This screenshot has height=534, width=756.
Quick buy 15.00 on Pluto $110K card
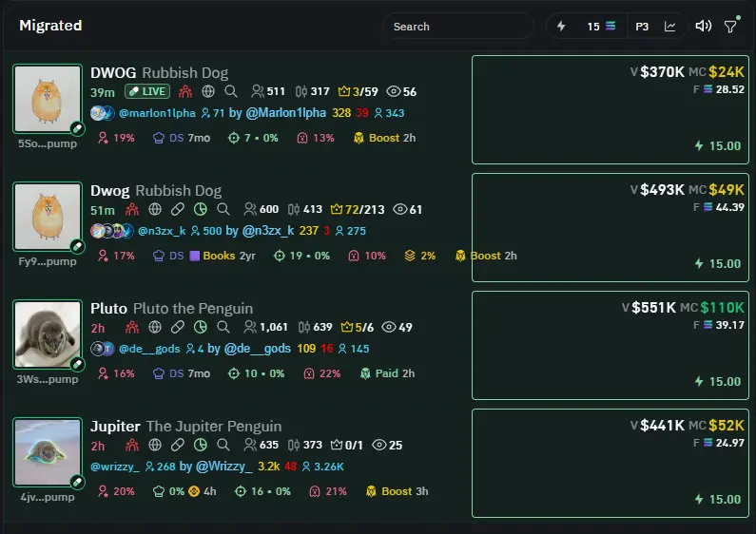point(718,381)
